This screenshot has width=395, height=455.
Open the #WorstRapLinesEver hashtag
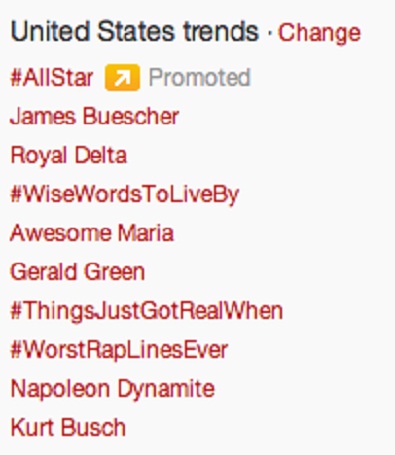(x=119, y=350)
